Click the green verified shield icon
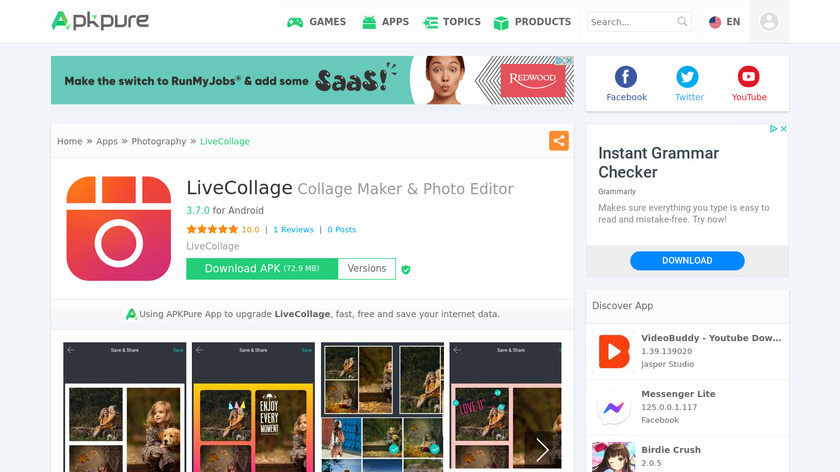The height and width of the screenshot is (472, 840). point(406,269)
